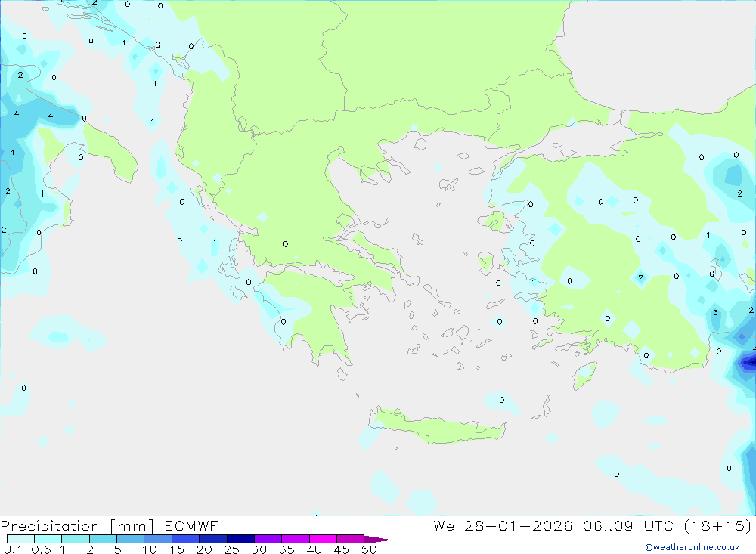Click the '06..09 UTC' time range
This screenshot has height=554, width=756.
(x=627, y=525)
